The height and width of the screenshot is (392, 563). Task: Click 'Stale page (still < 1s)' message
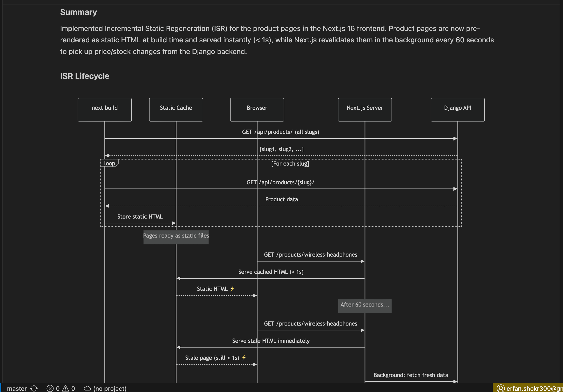(x=216, y=358)
